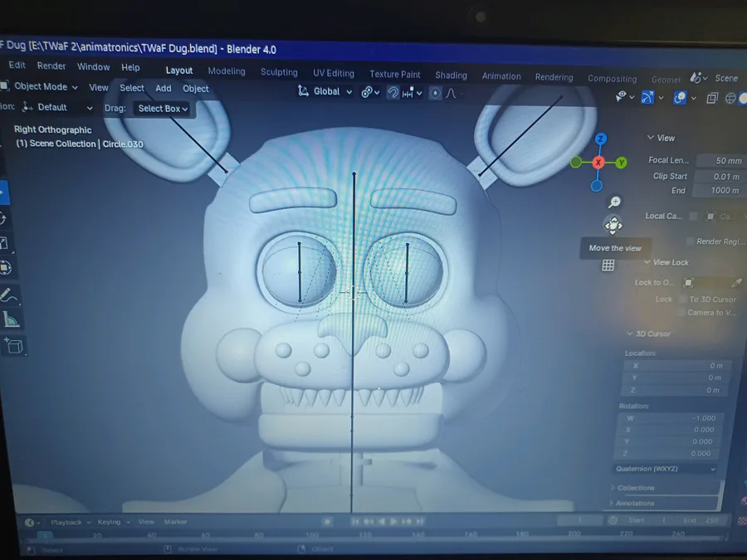Collapse the View Lock section
The height and width of the screenshot is (560, 747).
[647, 262]
